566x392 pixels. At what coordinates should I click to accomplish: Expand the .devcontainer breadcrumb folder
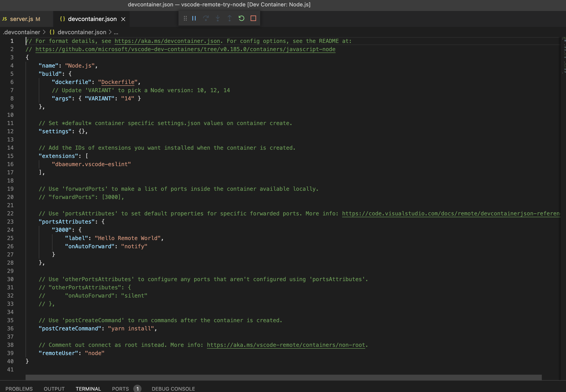(21, 32)
